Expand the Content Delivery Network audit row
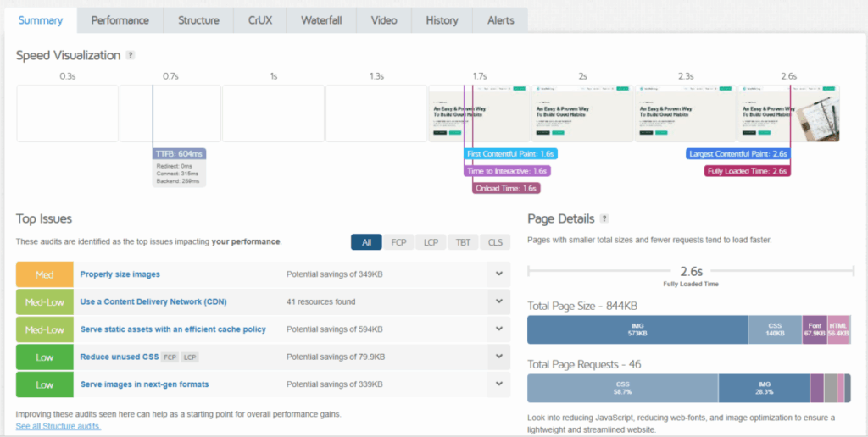 pyautogui.click(x=498, y=301)
